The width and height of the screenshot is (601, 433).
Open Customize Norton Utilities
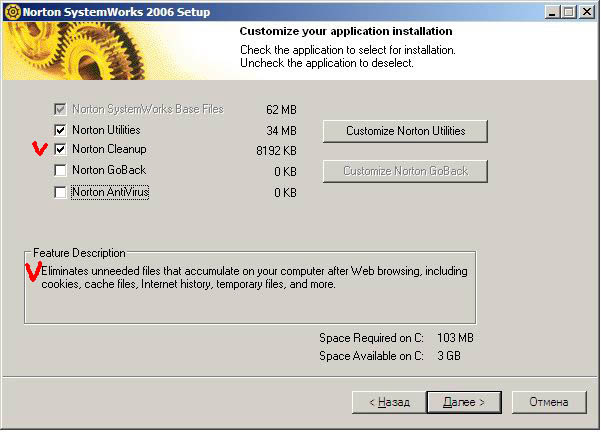[405, 131]
